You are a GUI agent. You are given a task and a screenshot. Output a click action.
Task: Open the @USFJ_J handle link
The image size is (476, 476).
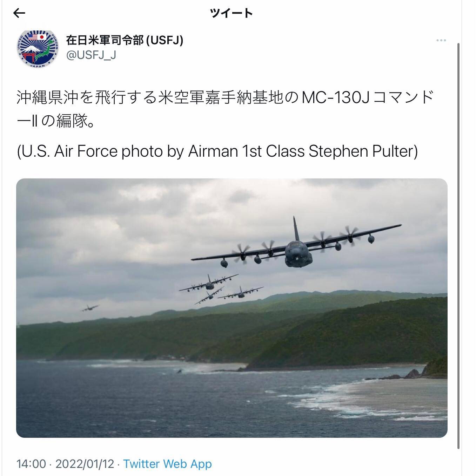tap(91, 55)
